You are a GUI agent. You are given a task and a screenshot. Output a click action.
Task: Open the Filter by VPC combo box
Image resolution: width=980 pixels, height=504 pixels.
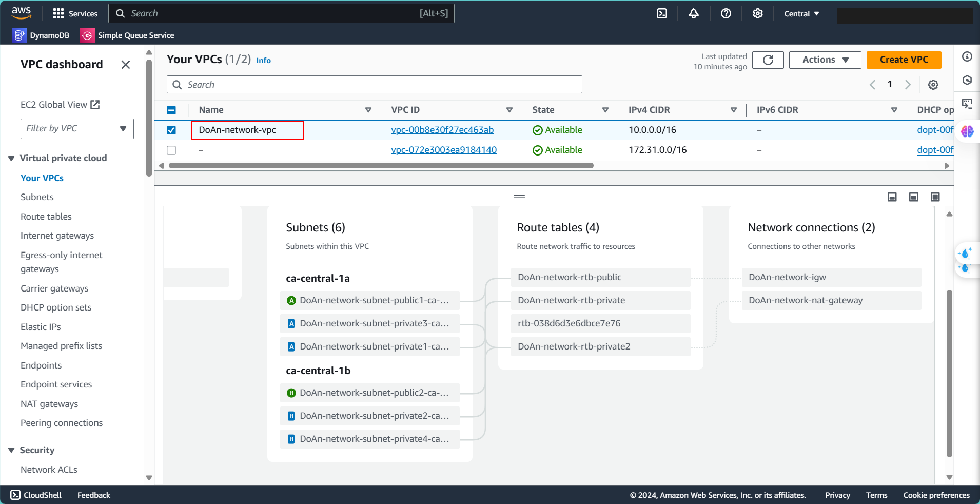(x=77, y=129)
